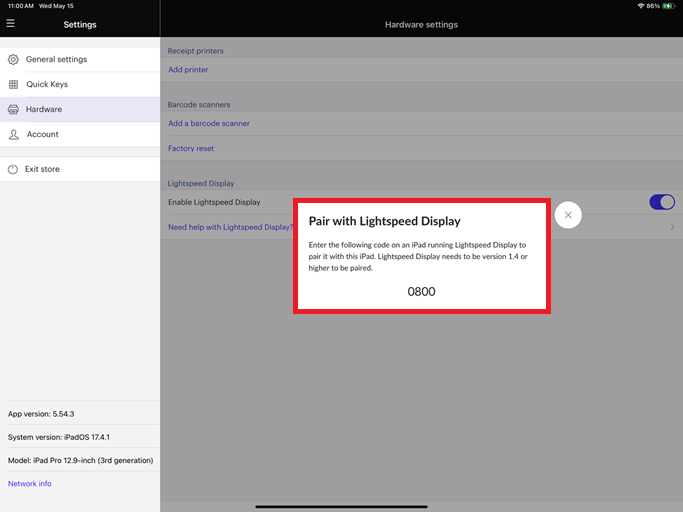Open Quick Keys menu item
683x512 pixels.
80,85
